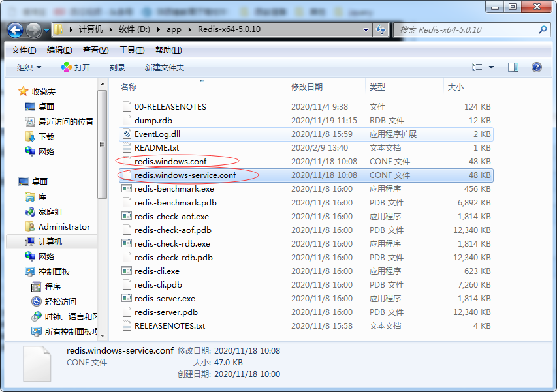Open the address bar history dropdown arrow
The height and width of the screenshot is (392, 557).
(x=366, y=30)
